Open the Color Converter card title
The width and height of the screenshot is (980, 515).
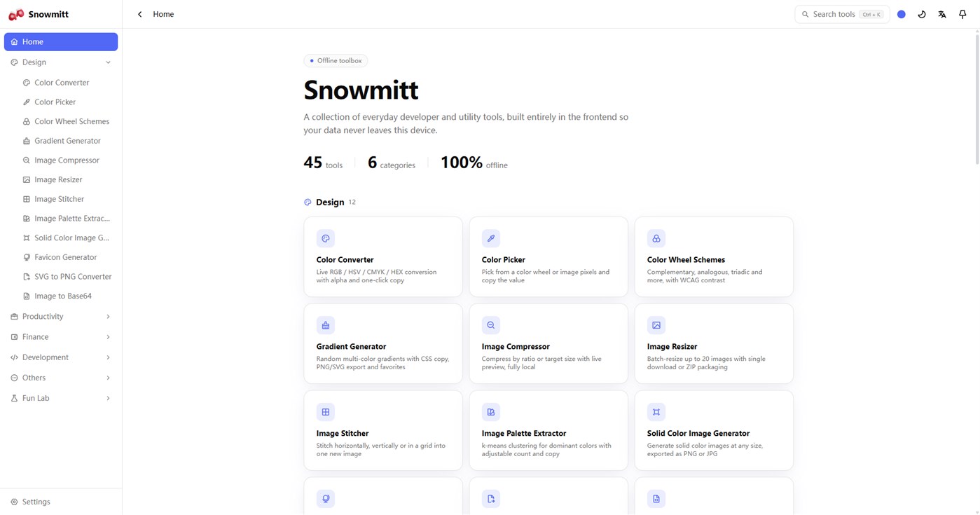click(x=345, y=260)
